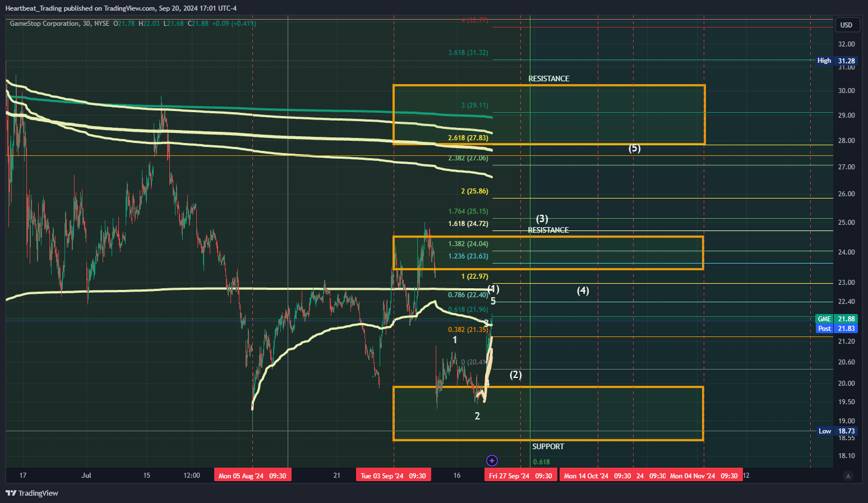
Task: Select the Fri 27 Sep '24 date marker
Action: point(520,476)
